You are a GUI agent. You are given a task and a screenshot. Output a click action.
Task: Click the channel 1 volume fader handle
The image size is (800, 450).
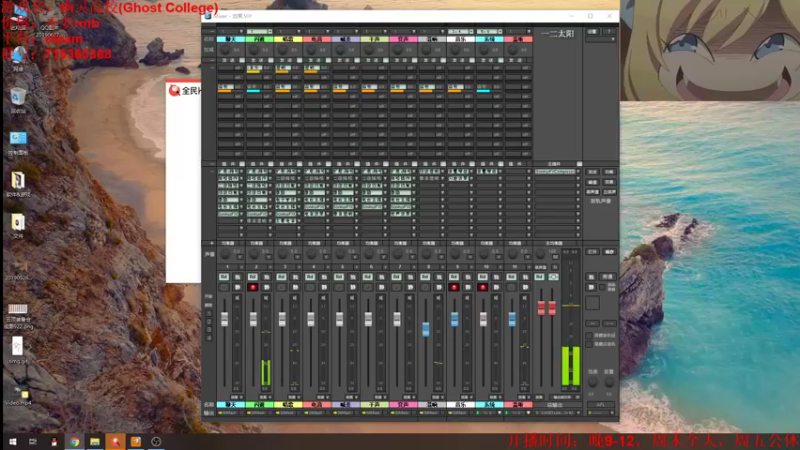click(x=224, y=319)
